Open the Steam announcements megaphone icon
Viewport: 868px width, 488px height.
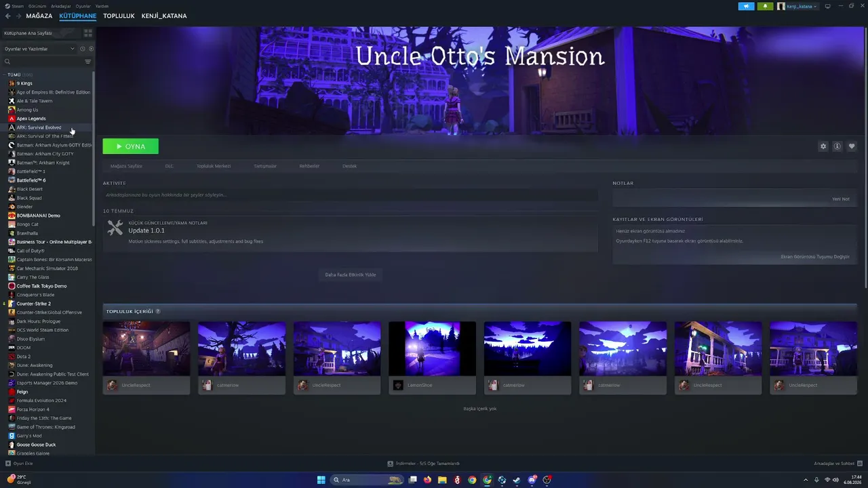coord(746,6)
